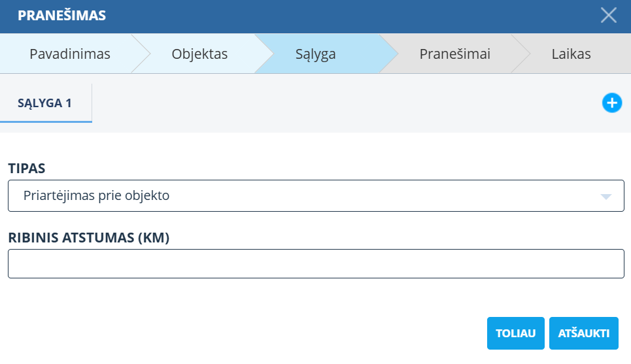Jump to the Pranešimai step
This screenshot has width=631, height=364.
(454, 54)
